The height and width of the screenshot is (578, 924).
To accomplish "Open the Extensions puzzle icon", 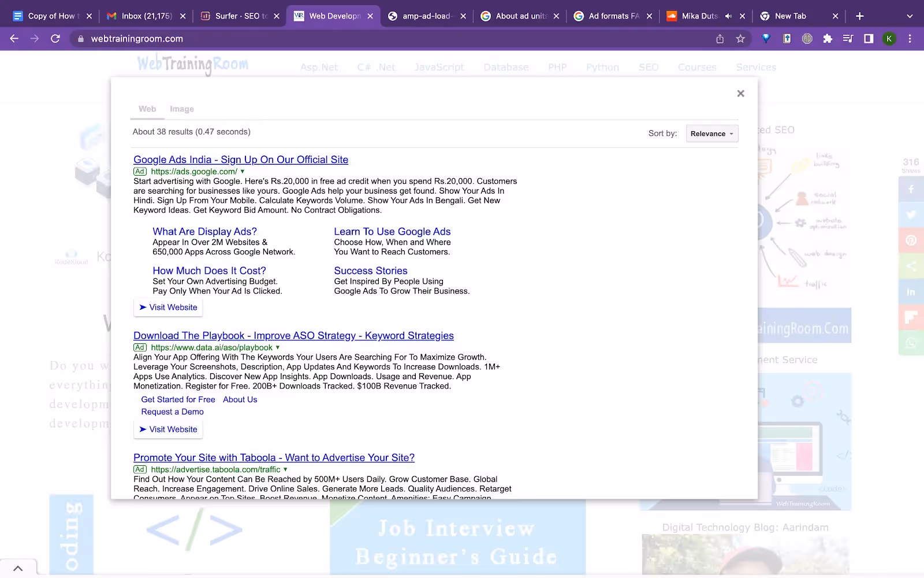I will 828,39.
